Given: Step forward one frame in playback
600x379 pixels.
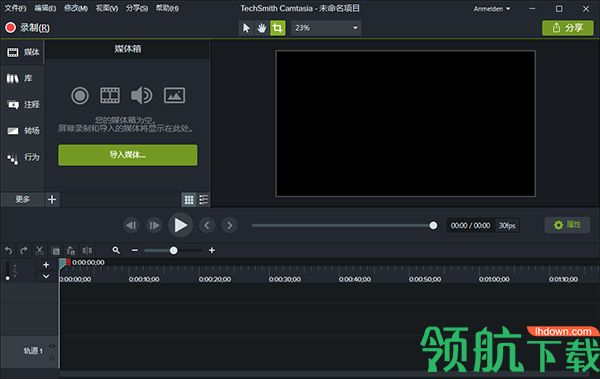Looking at the screenshot, I should pos(154,225).
